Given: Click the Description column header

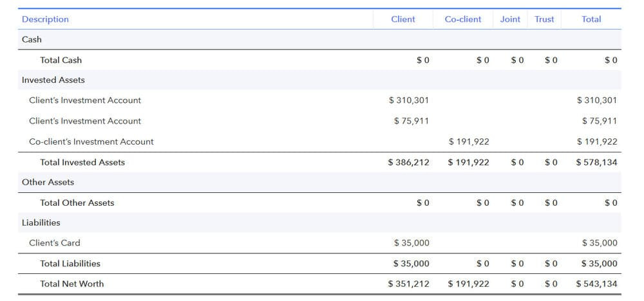Looking at the screenshot, I should point(45,19).
